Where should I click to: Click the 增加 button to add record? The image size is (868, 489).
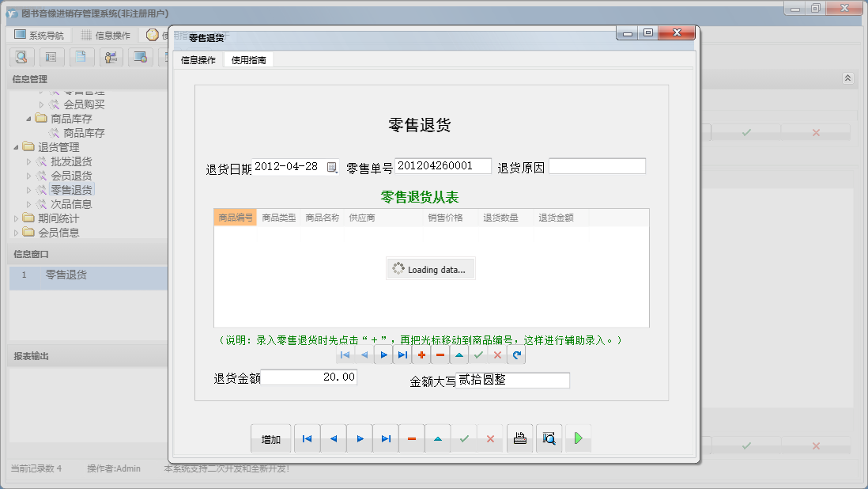(x=270, y=438)
